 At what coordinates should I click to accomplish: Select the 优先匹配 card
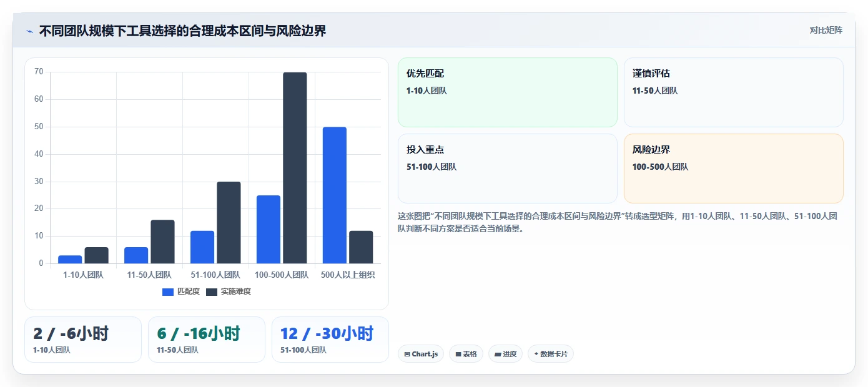point(507,92)
